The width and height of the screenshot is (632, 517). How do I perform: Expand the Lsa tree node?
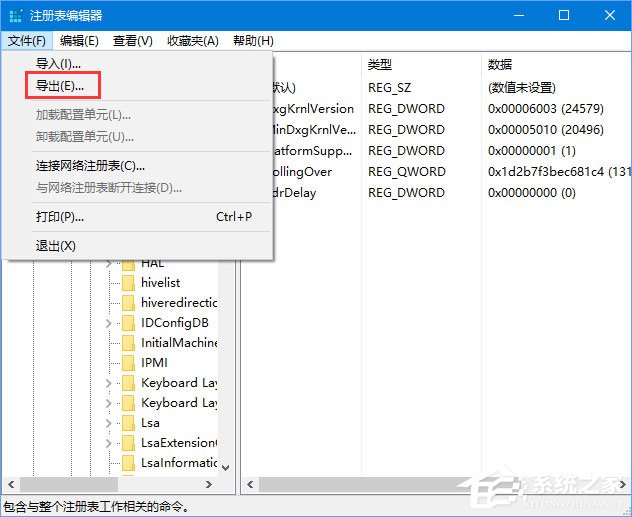[108, 423]
